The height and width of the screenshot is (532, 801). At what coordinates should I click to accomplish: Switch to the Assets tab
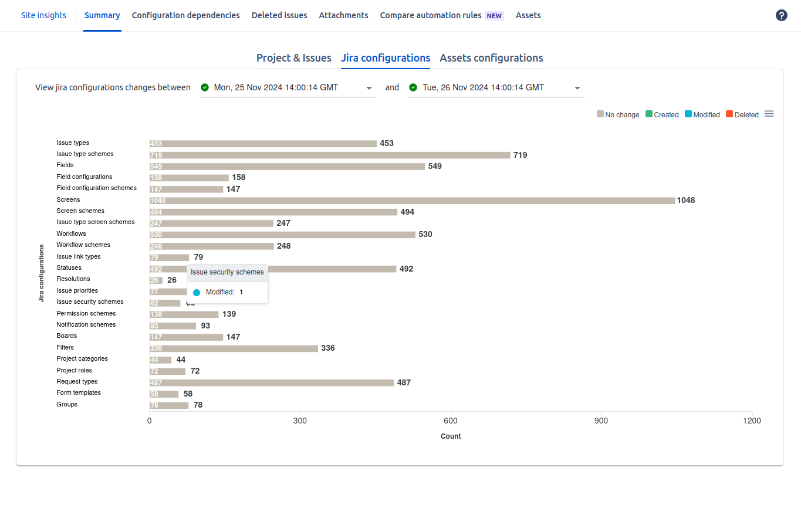pos(528,15)
